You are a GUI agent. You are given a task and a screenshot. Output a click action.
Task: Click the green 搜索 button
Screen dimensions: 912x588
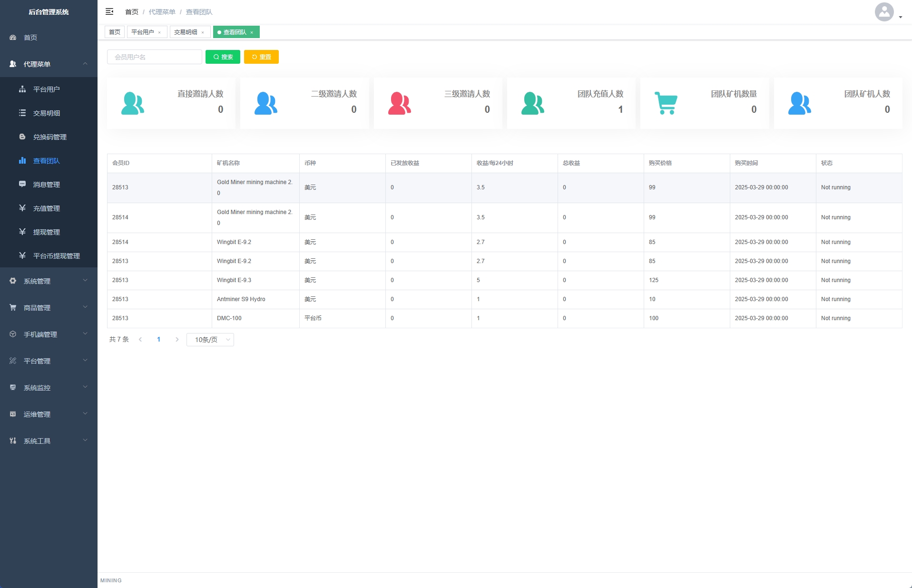[223, 57]
